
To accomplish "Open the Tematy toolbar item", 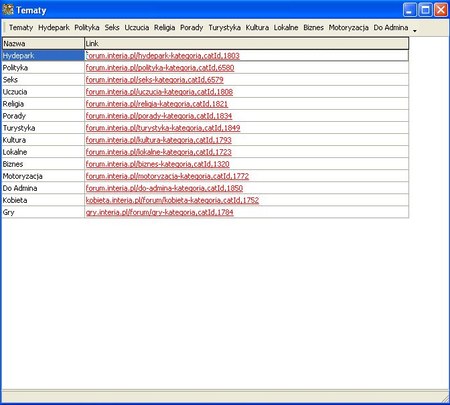I will click(x=21, y=28).
